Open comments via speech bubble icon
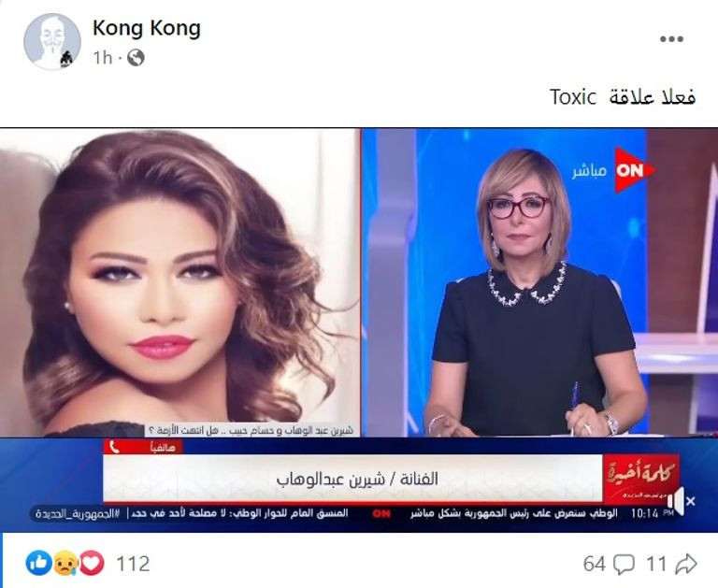 pos(624,565)
